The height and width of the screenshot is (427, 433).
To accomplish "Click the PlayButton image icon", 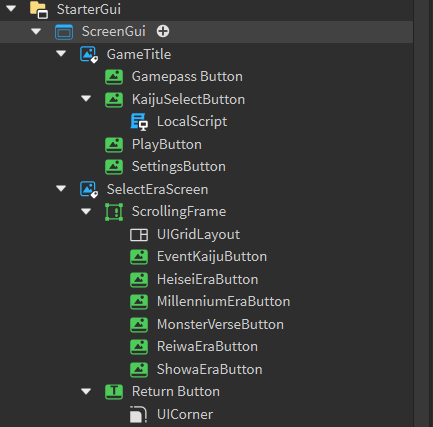I will (x=114, y=145).
